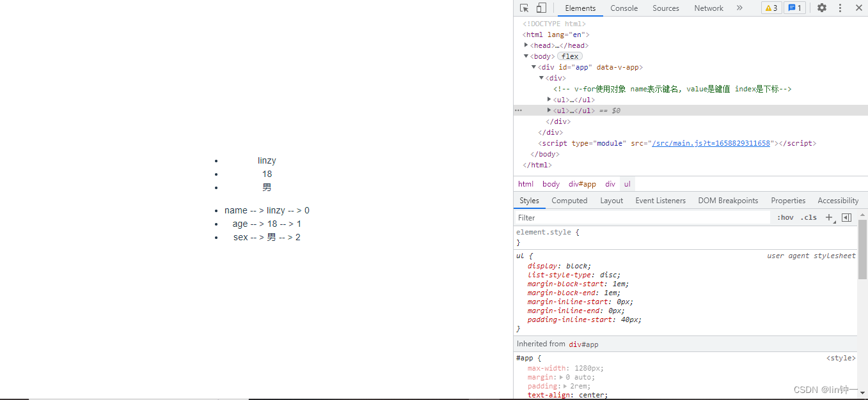Open the DevTools three-dot menu
The width and height of the screenshot is (868, 400).
point(840,8)
